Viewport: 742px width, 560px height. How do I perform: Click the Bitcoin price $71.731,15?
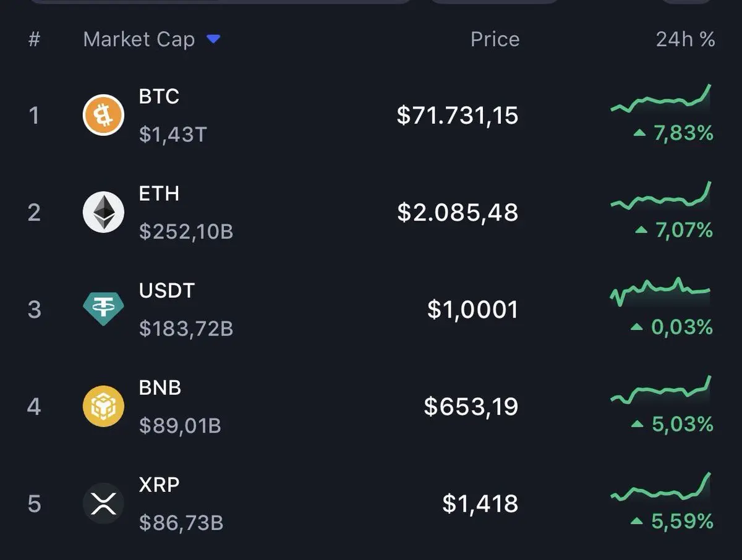pos(458,115)
